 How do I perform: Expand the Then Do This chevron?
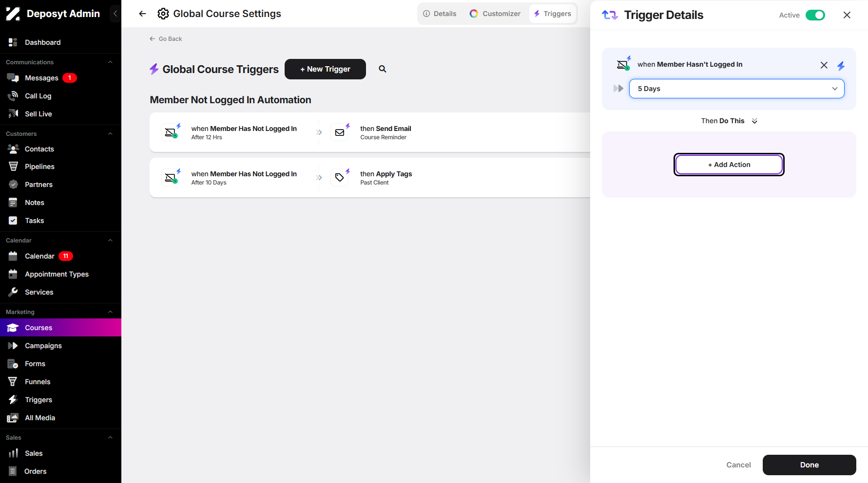754,121
